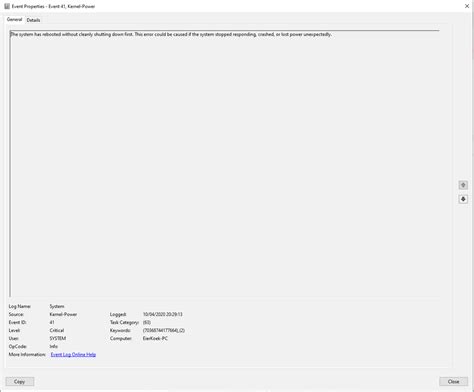Click the Copy button
The height and width of the screenshot is (392, 474).
(x=20, y=381)
